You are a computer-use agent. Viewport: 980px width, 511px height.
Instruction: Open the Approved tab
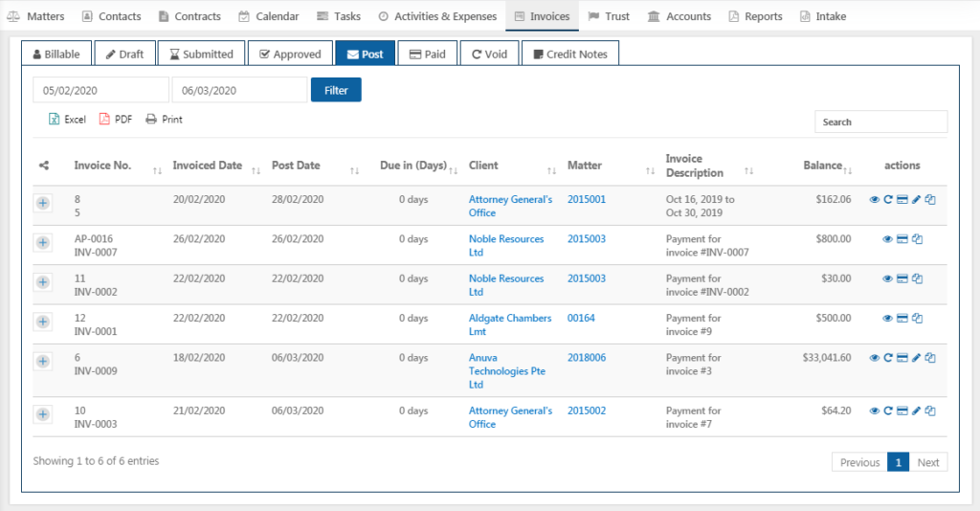(x=290, y=54)
